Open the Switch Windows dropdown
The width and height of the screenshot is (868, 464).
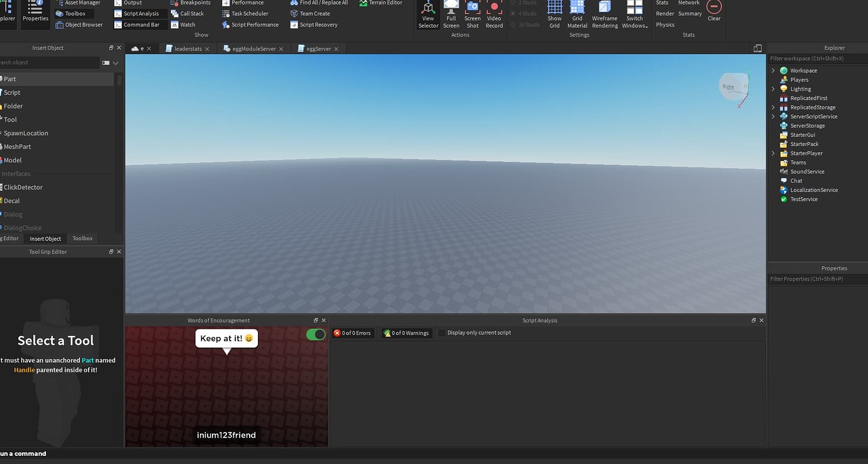pyautogui.click(x=635, y=15)
